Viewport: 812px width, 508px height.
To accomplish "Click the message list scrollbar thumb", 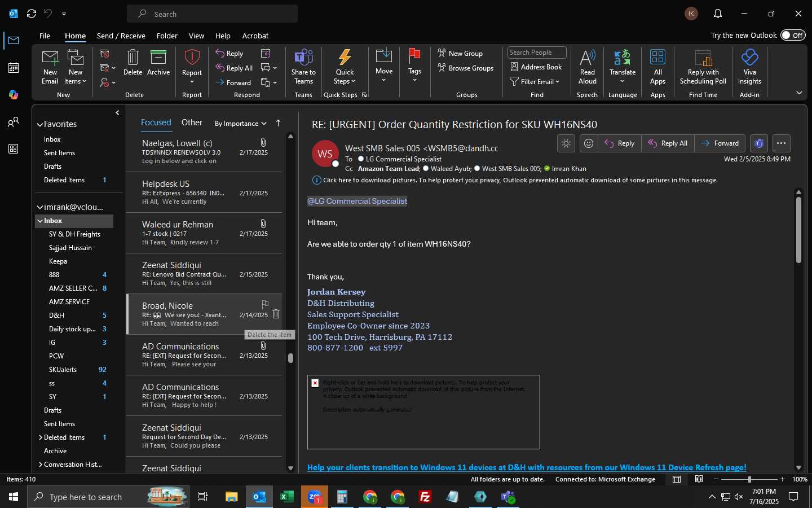I will click(290, 358).
